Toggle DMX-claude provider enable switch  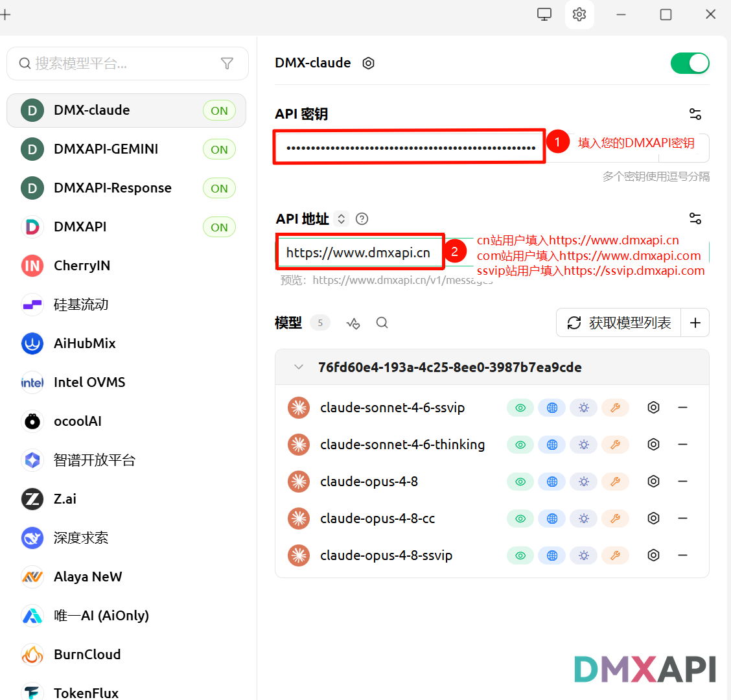[690, 63]
